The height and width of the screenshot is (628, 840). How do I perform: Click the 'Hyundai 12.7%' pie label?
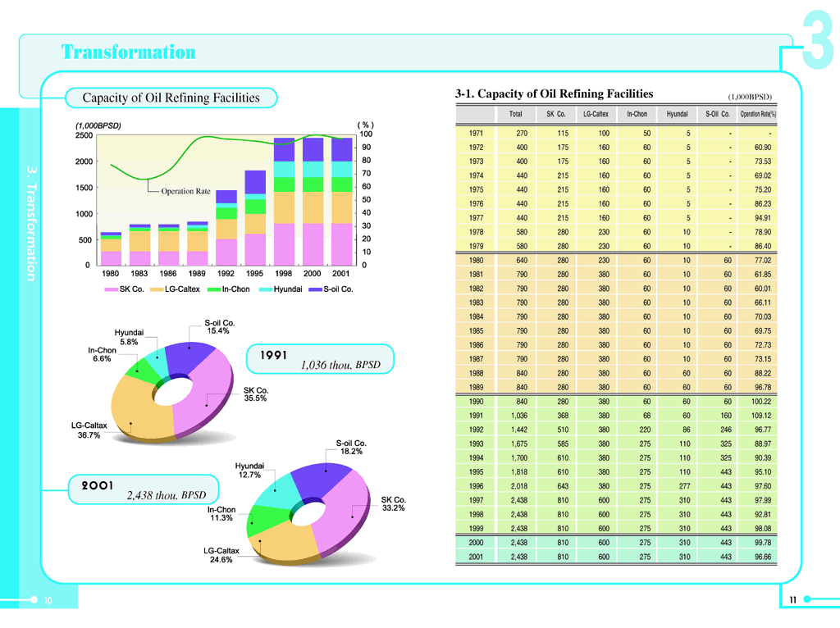[249, 471]
